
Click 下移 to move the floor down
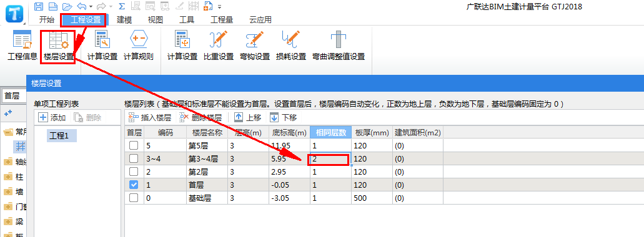point(284,118)
